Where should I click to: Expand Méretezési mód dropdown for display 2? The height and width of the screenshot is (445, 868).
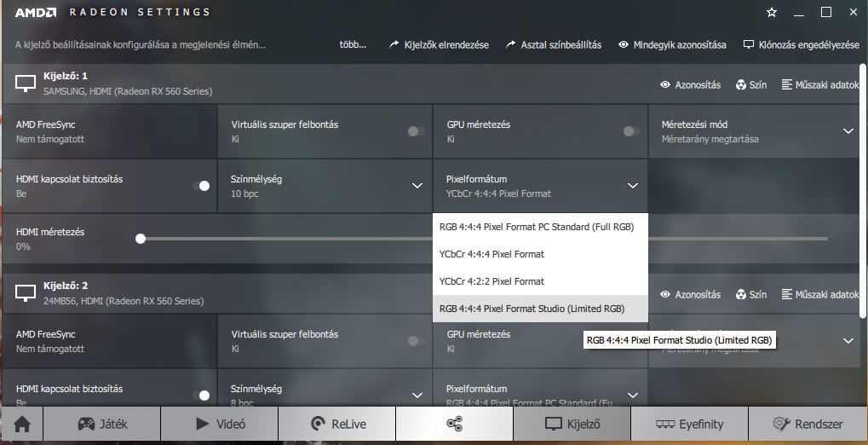click(848, 340)
